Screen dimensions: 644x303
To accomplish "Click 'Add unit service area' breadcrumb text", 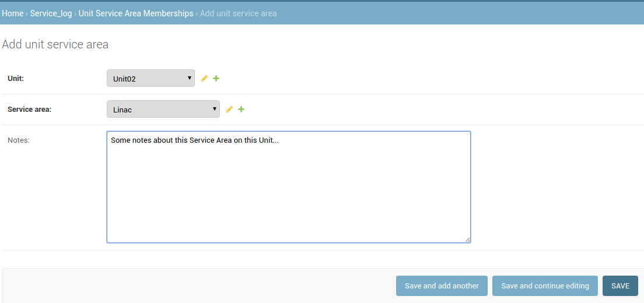I will tap(238, 13).
